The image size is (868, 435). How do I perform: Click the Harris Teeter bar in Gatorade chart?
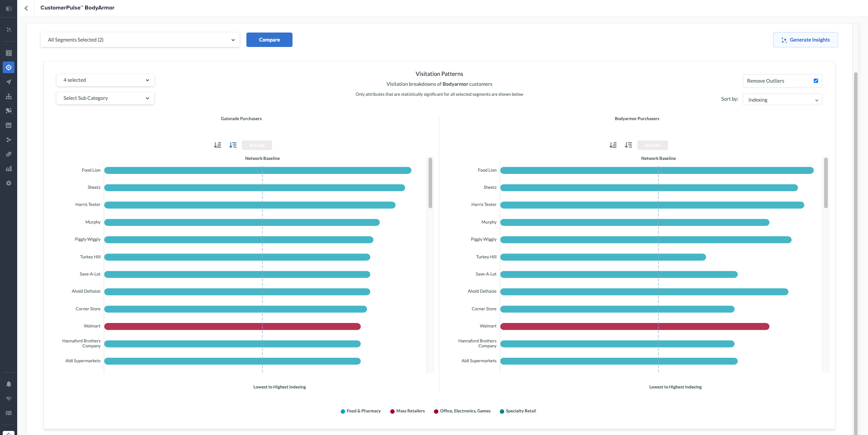coord(250,205)
